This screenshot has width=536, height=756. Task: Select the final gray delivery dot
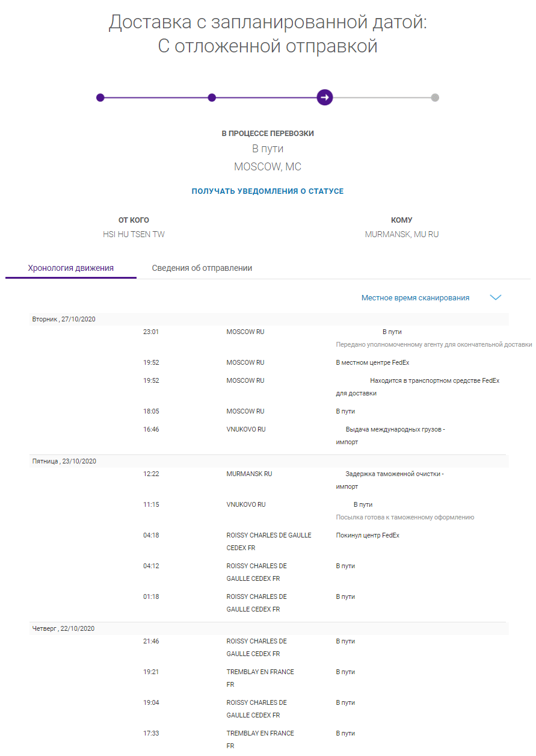tap(436, 97)
